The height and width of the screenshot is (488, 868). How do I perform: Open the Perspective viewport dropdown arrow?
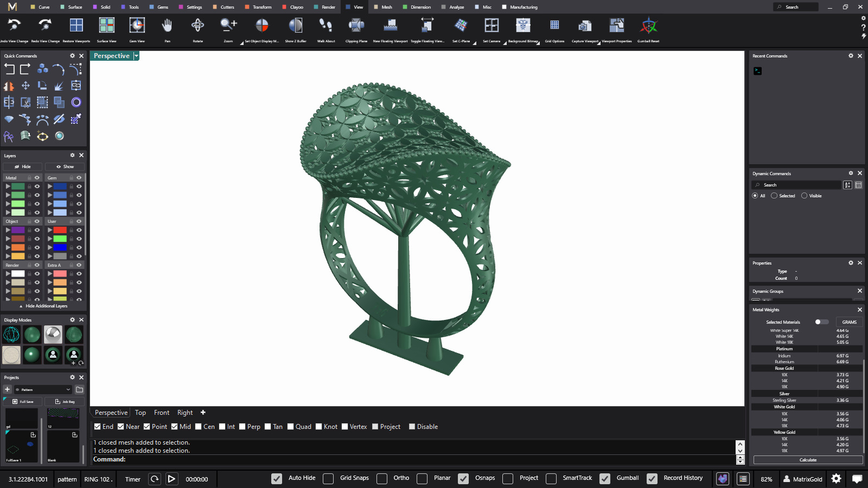point(136,56)
